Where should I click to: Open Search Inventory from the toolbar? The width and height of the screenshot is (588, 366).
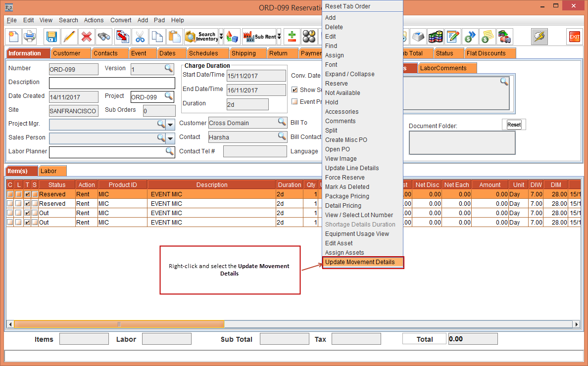pyautogui.click(x=201, y=37)
